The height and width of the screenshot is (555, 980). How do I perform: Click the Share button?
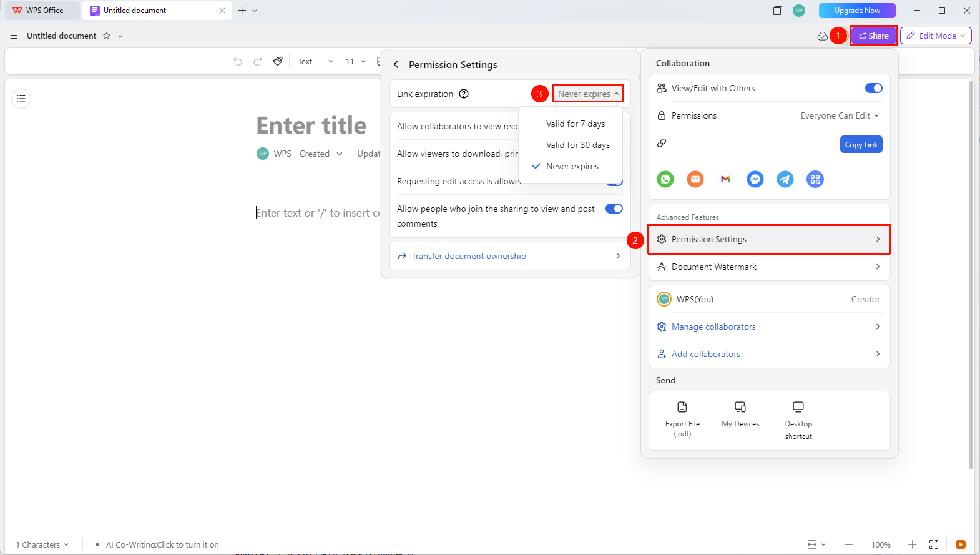873,36
